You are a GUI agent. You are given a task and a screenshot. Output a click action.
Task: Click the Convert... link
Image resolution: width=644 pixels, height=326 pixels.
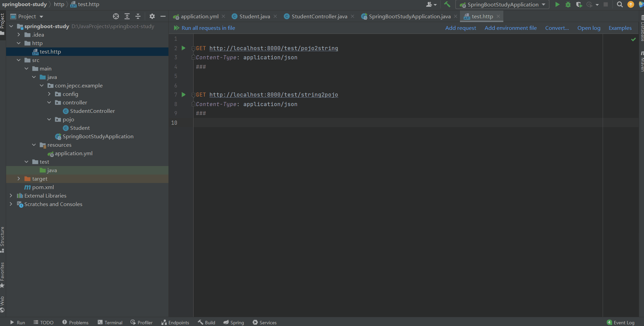coord(557,28)
